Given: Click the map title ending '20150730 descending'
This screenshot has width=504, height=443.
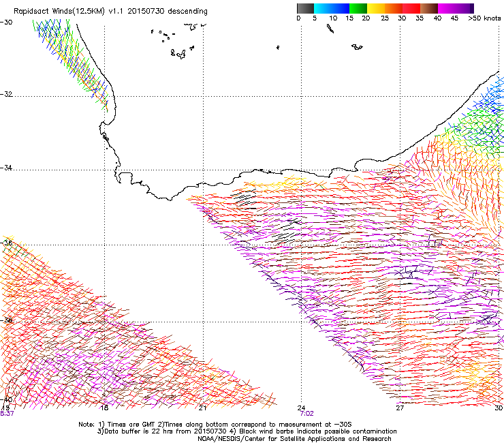Looking at the screenshot, I should point(110,12).
